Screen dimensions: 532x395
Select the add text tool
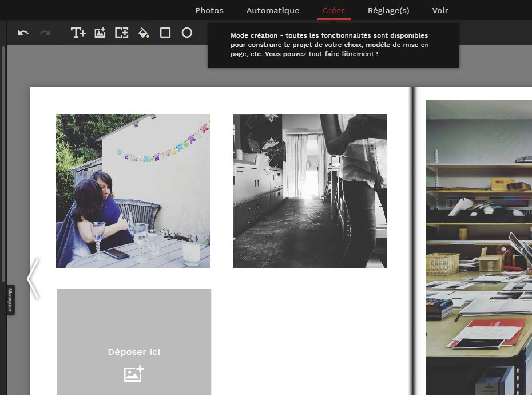coord(78,33)
